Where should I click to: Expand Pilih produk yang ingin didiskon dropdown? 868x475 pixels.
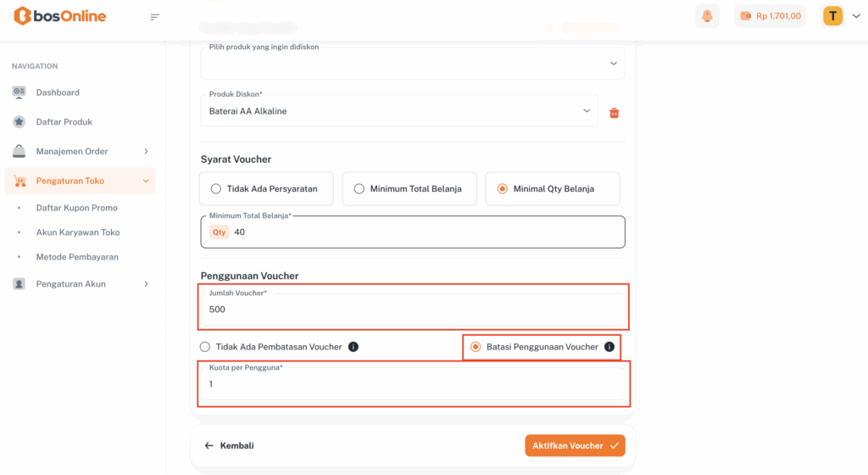(412, 64)
